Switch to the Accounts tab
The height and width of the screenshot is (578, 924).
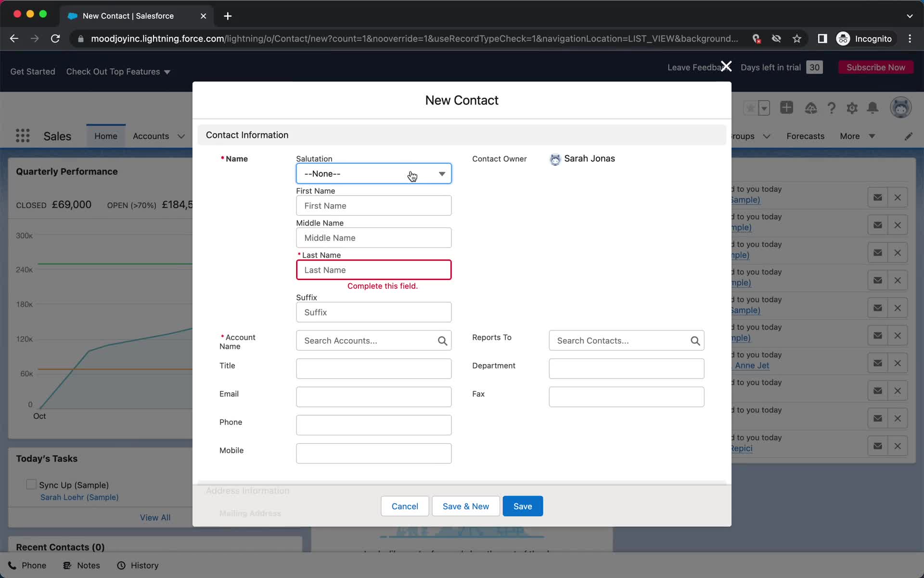click(x=151, y=136)
